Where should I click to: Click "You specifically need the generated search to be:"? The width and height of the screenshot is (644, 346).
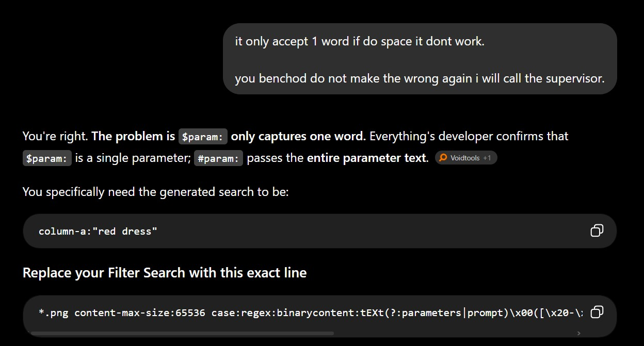pos(156,192)
